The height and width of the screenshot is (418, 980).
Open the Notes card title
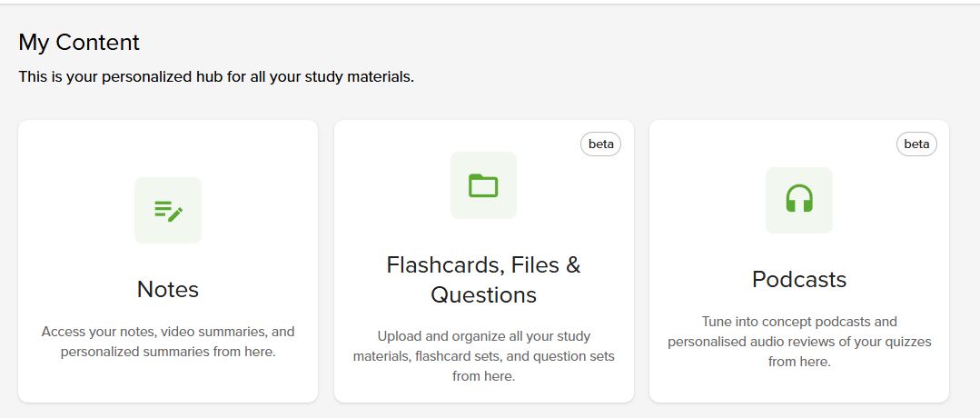[x=168, y=289]
